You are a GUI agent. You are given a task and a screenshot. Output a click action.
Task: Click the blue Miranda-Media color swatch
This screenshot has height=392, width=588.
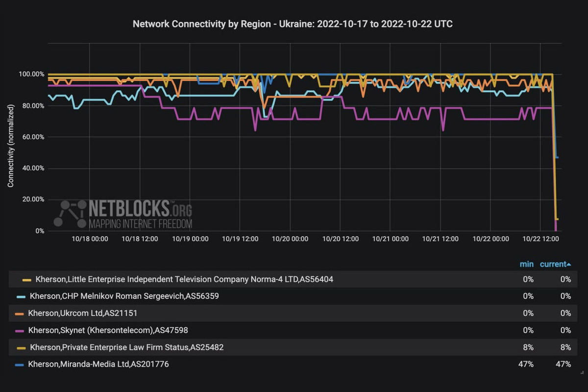pos(20,365)
